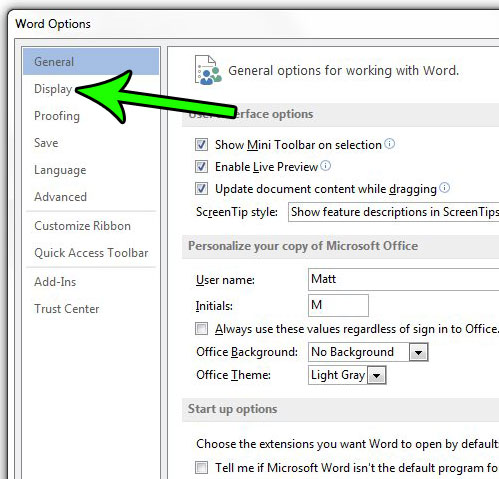The image size is (499, 479).
Task: Click the 'Initials:' label
Action: (x=214, y=306)
